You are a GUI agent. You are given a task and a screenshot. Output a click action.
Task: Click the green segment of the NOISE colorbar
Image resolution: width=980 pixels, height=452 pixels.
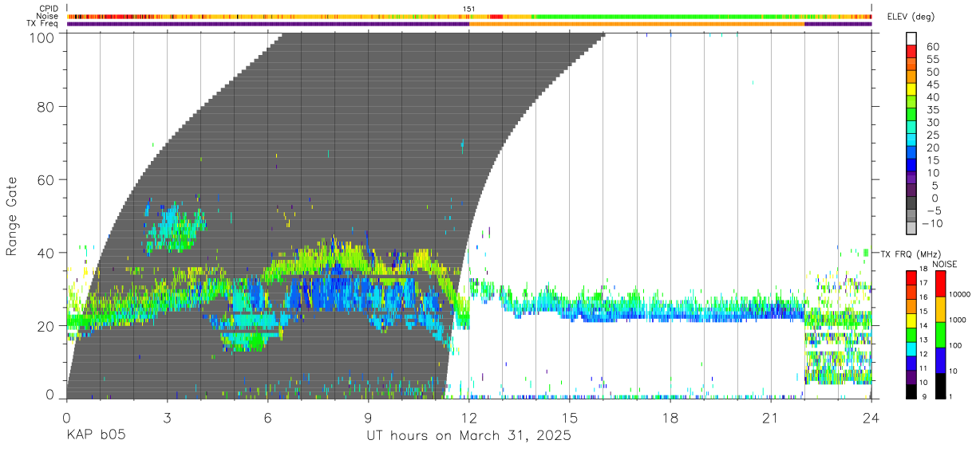[x=940, y=335]
